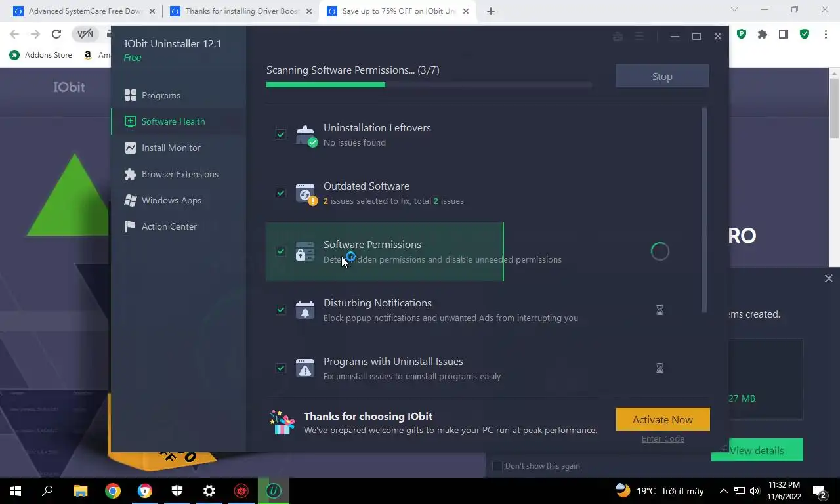Click the Outdated Software update icon
This screenshot has width=840, height=504.
tap(306, 193)
